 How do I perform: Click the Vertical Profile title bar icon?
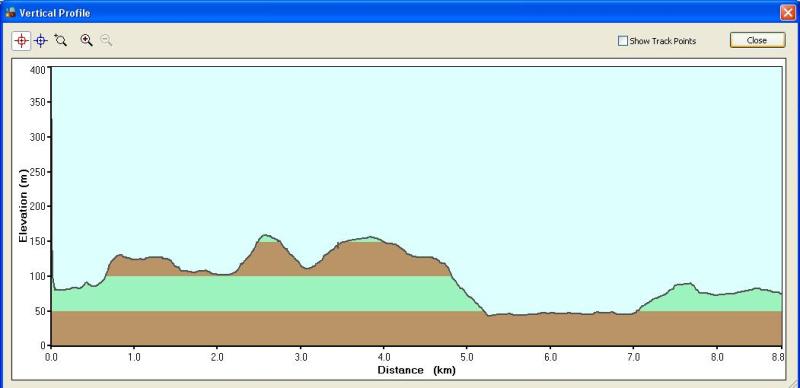10,12
